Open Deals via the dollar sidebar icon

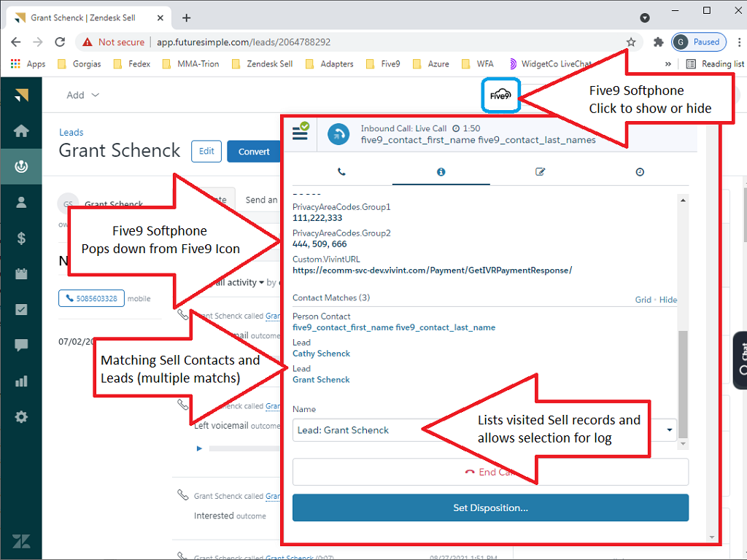21,238
